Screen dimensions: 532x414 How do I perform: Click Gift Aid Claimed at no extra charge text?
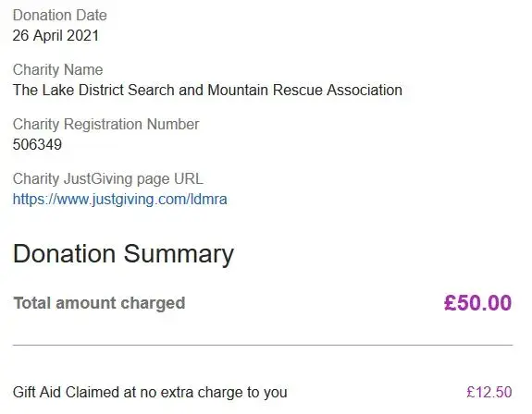pos(150,393)
